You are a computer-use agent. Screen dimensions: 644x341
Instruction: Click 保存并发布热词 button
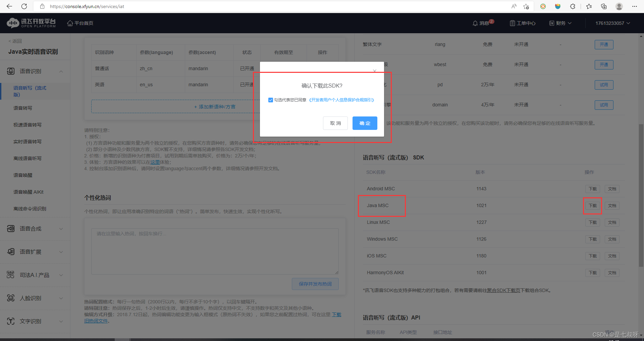(315, 284)
